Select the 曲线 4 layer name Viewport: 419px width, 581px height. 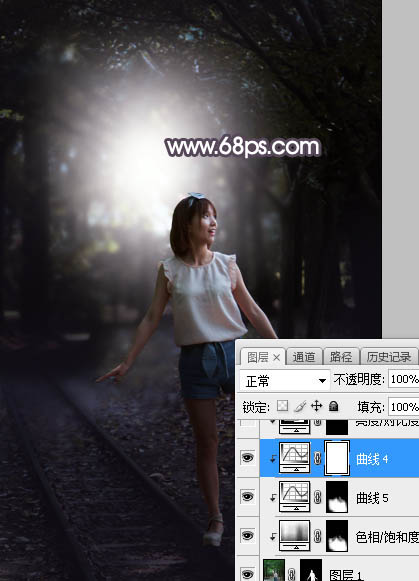point(372,459)
